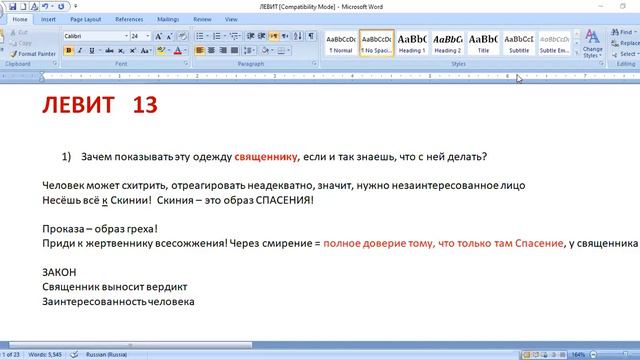Expand the underline style dropdown arrow
Viewport: 640px width, 360px height.
tap(100, 51)
